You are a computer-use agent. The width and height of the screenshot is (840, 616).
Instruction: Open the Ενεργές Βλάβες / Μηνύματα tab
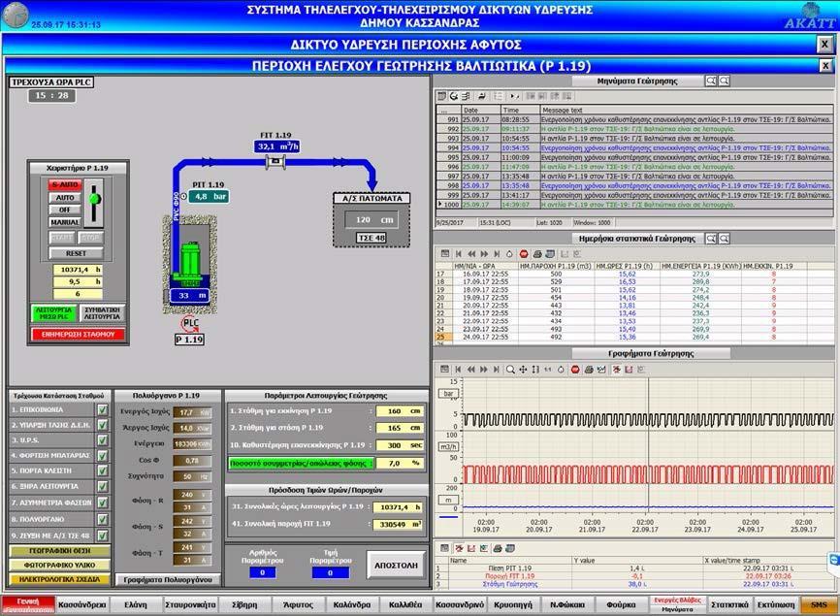677,604
